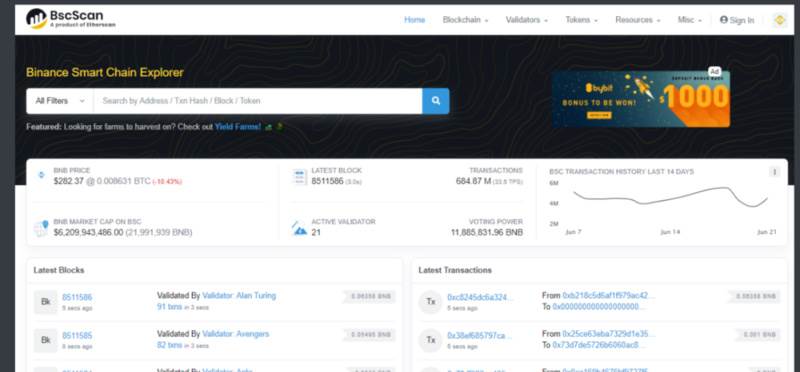Click the active validator icon

coord(299,228)
